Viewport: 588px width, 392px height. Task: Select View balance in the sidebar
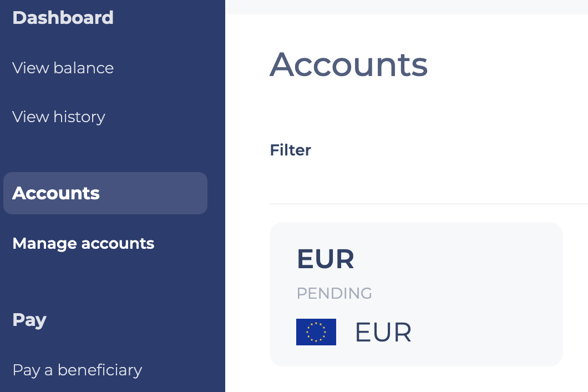click(63, 68)
